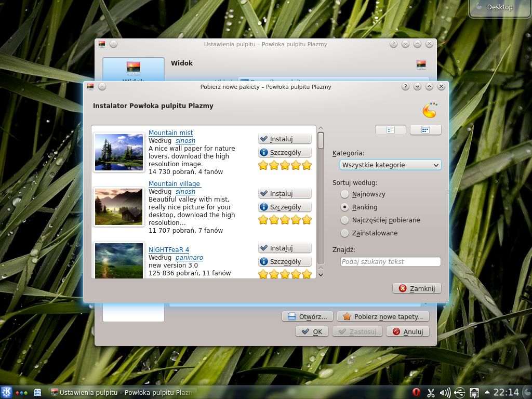
Task: Open the help button of Pobierz nowe pakiety
Action: point(405,87)
